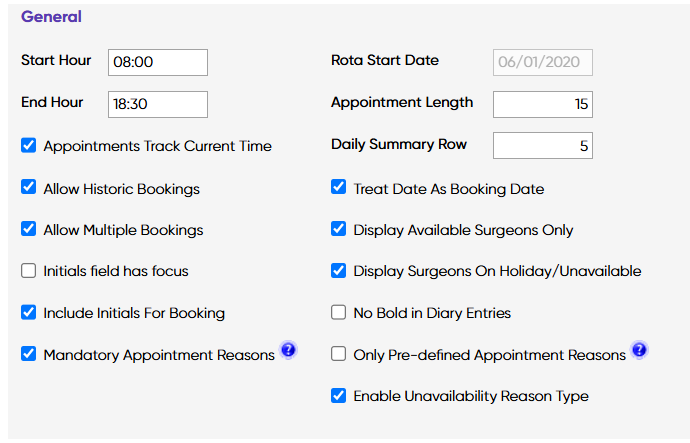
Task: Disable Treat Date As Booking Date
Action: click(x=339, y=188)
